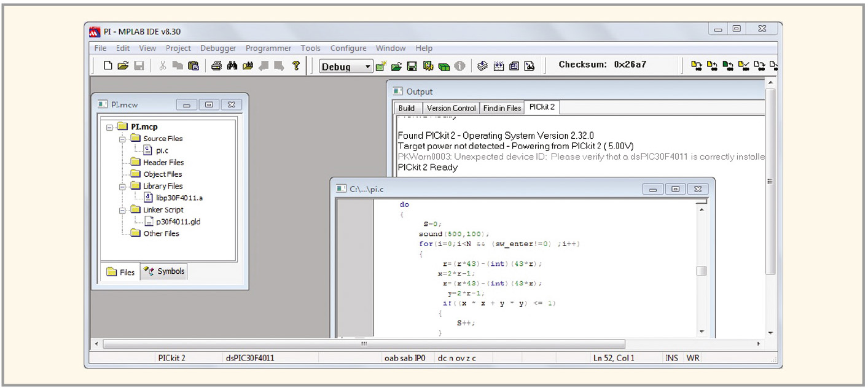Click the Paste clipboard icon
The image size is (868, 388).
[194, 66]
